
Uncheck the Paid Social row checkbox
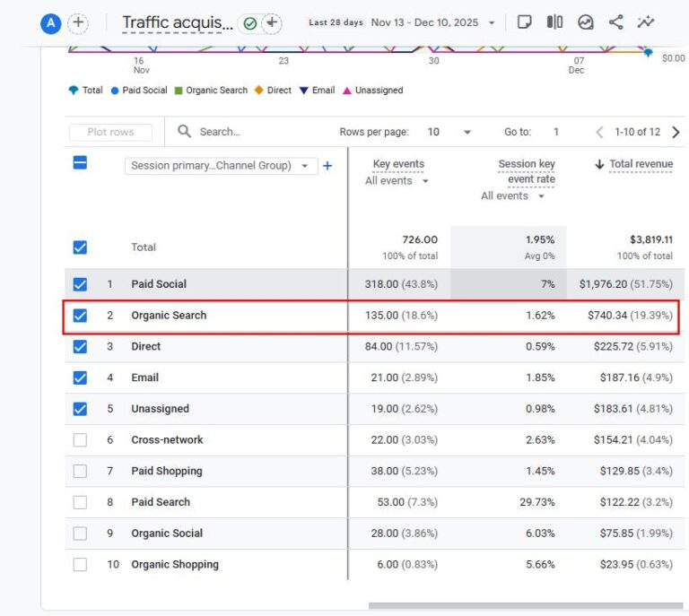pyautogui.click(x=80, y=284)
